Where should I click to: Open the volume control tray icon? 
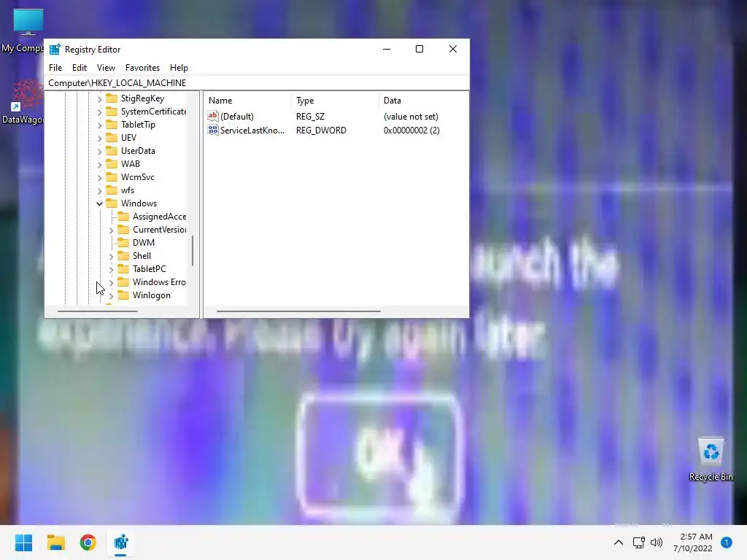[x=657, y=542]
